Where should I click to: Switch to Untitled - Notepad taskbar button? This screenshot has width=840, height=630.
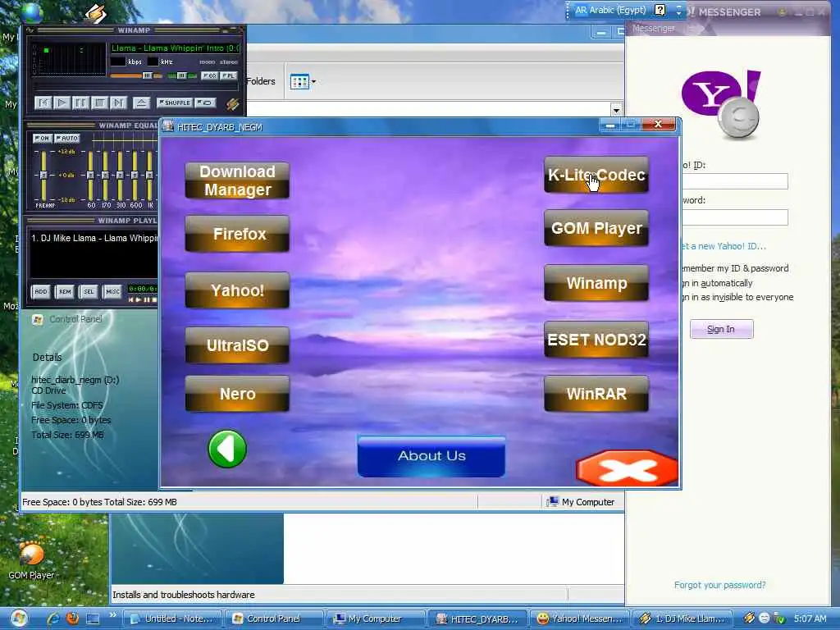(173, 619)
